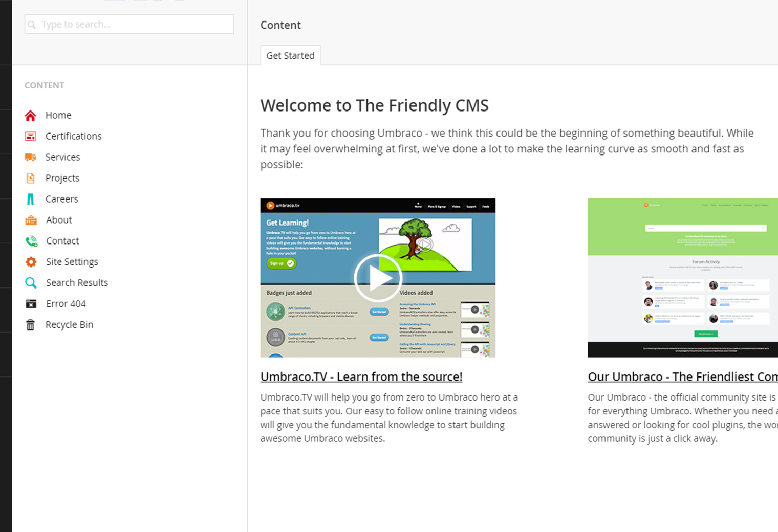Open the Search Results node
The width and height of the screenshot is (778, 532).
(x=77, y=283)
